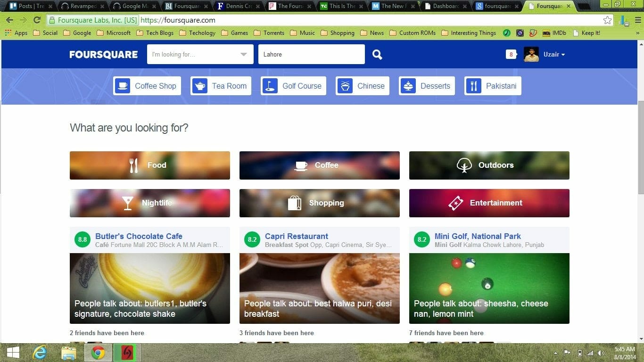This screenshot has height=362, width=644.
Task: Expand the 'I'm looking for' dropdown
Action: (x=243, y=55)
